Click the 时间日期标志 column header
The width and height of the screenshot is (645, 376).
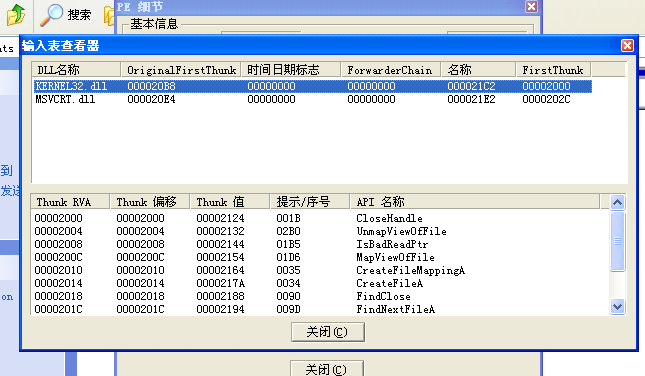pyautogui.click(x=291, y=70)
